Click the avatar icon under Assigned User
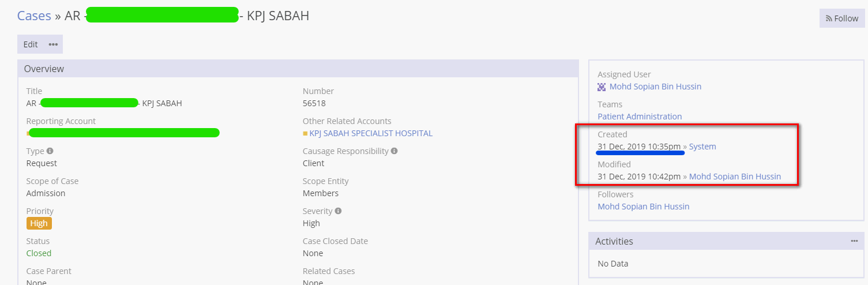 tap(602, 87)
